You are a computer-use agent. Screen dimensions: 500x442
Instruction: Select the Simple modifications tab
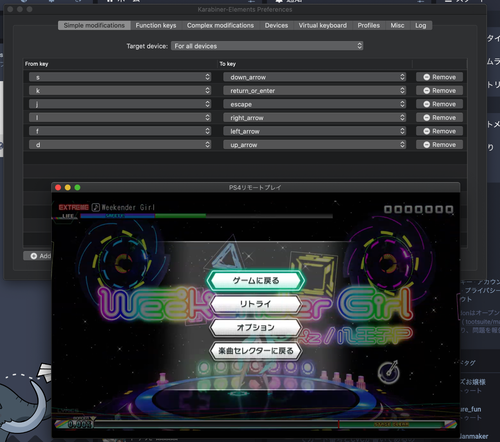coord(94,25)
